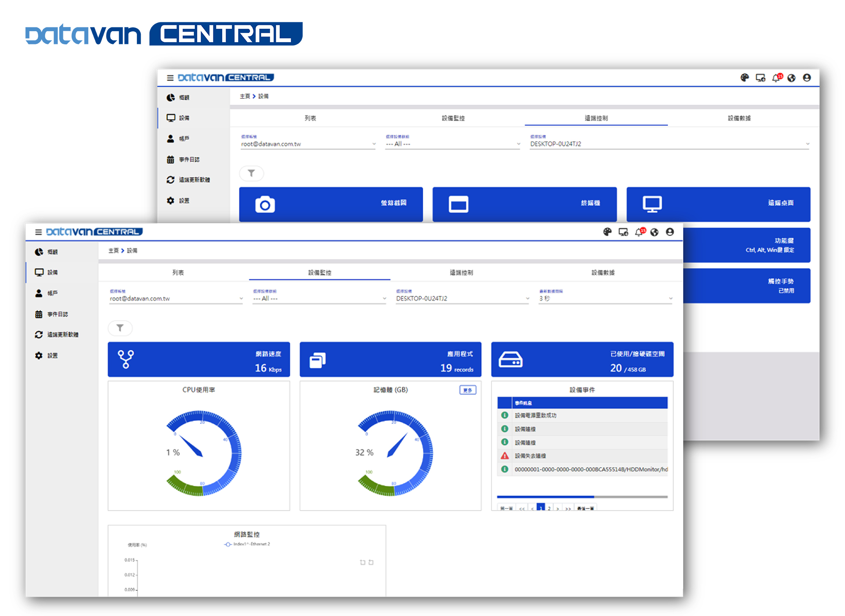The height and width of the screenshot is (616, 845).
Task: Select 遠端控制 tab in front window
Action: (461, 273)
